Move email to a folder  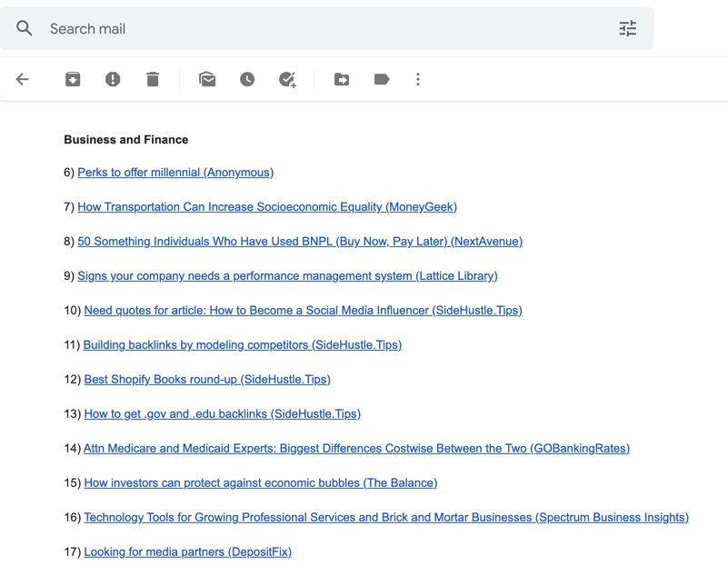342,79
